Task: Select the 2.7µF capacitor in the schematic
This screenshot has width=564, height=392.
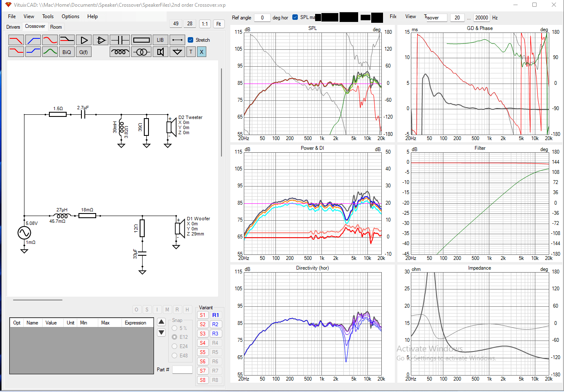Action: 83,114
